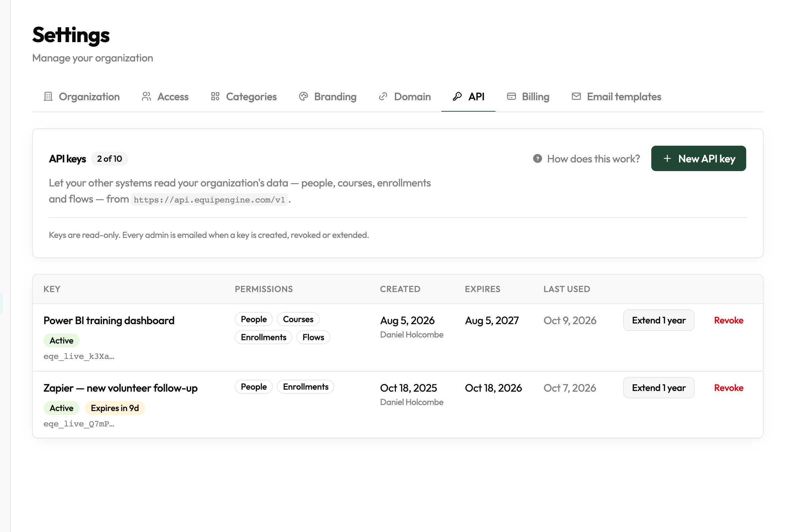The width and height of the screenshot is (785, 532).
Task: Click the envelope icon beside Email templates
Action: [x=576, y=97]
